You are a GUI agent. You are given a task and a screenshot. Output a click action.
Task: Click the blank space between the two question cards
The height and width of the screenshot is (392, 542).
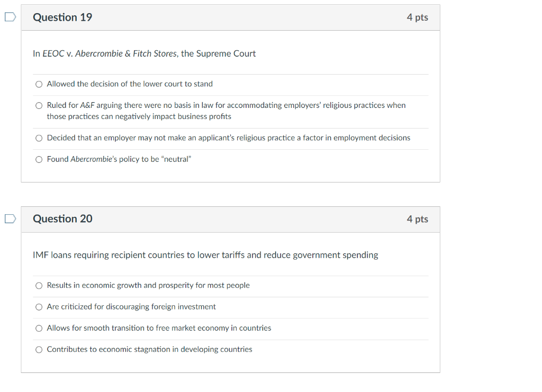[x=230, y=194]
